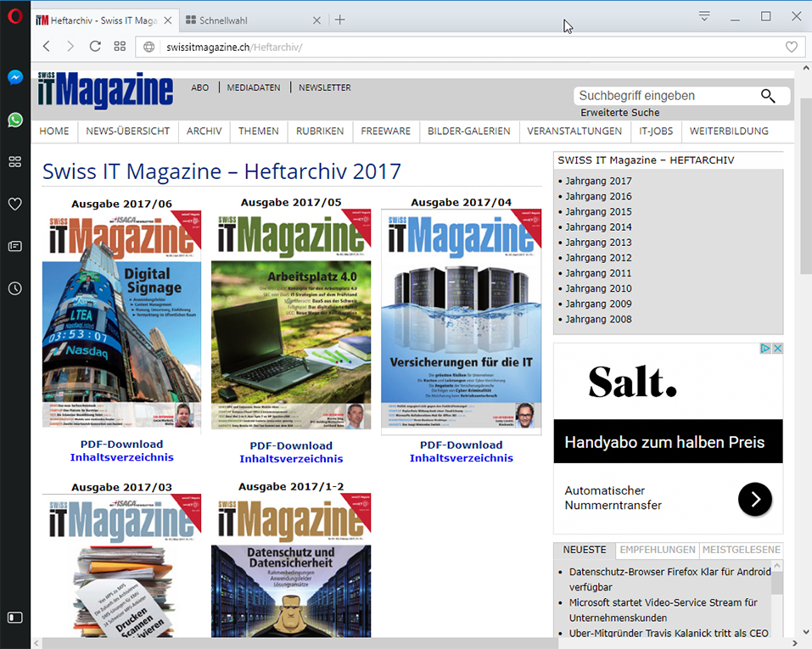Open THEMEN menu item
Screen dimensions: 812x649
pos(259,131)
